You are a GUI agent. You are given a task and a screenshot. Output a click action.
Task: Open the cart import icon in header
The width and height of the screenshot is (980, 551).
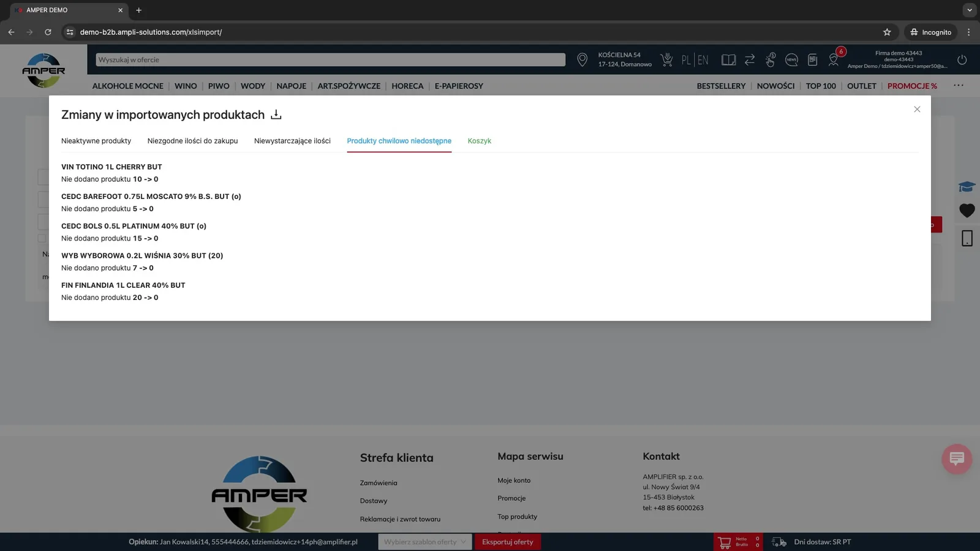click(666, 59)
